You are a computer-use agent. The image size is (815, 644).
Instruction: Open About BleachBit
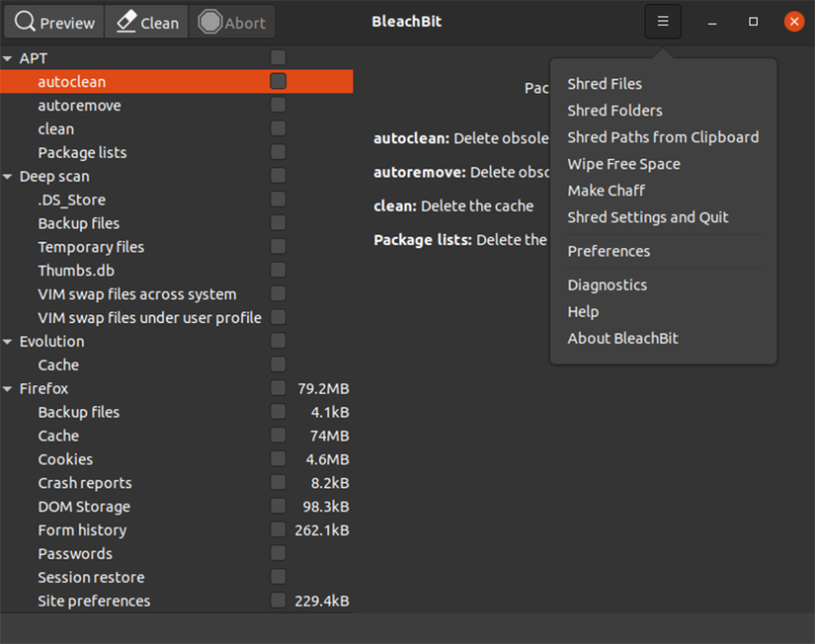622,338
